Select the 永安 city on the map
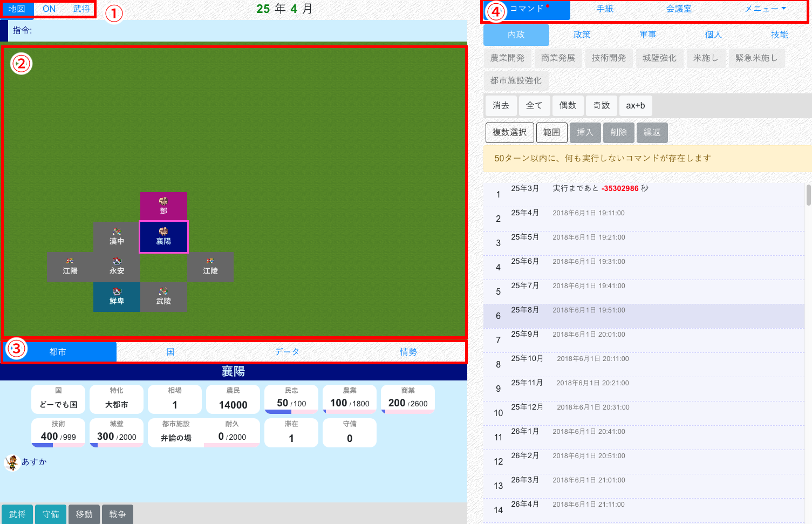 [x=117, y=267]
